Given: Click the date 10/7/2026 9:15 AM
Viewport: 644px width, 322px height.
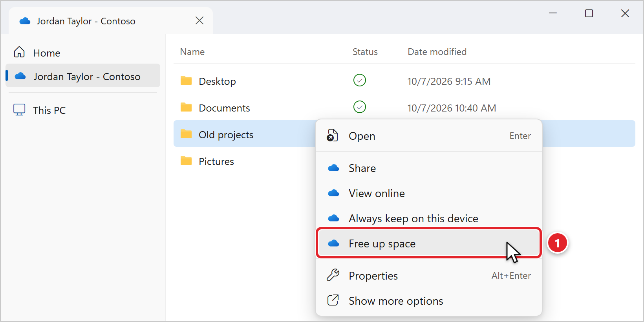Looking at the screenshot, I should pyautogui.click(x=449, y=81).
